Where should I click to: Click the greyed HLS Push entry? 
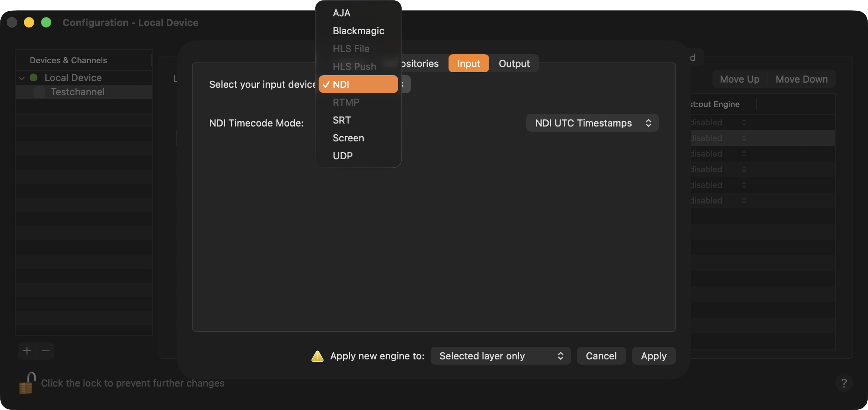[x=358, y=67]
